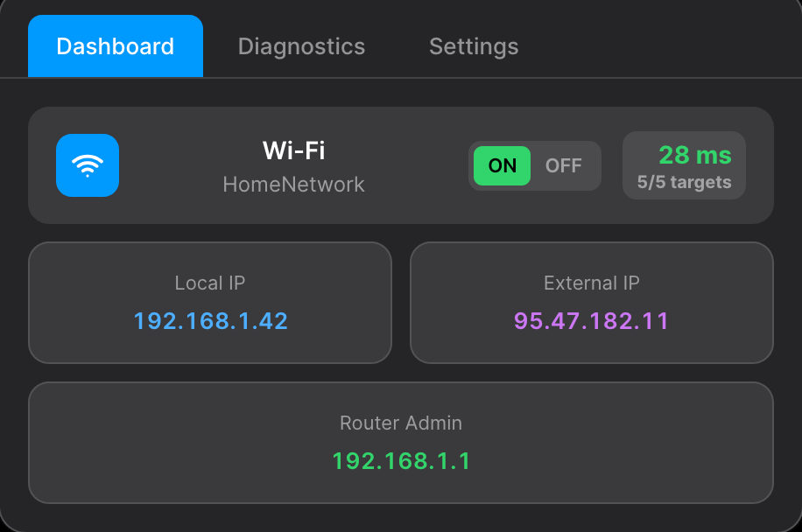Click the Router Admin label

pyautogui.click(x=401, y=423)
